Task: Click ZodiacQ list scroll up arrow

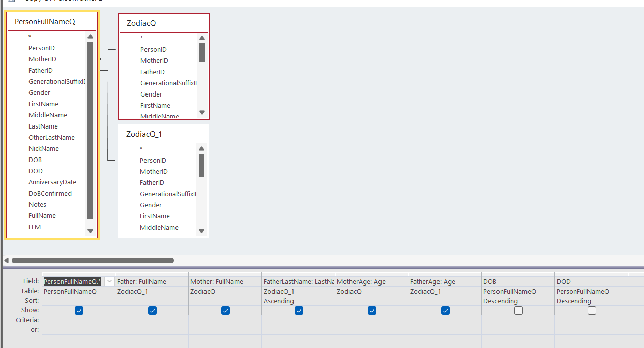Action: point(202,38)
